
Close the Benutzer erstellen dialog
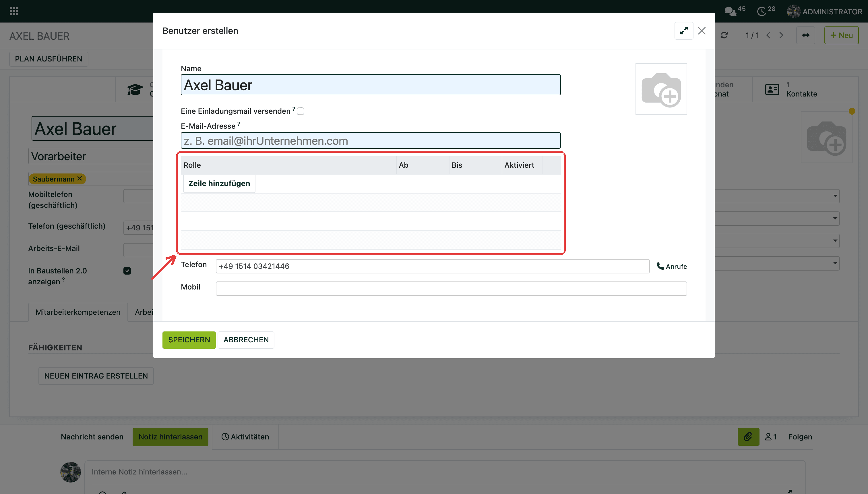(702, 31)
